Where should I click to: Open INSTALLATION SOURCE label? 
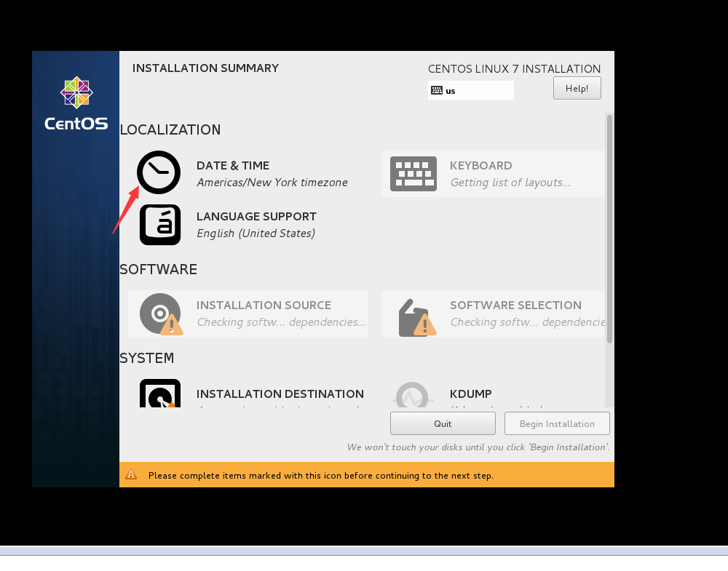(264, 306)
